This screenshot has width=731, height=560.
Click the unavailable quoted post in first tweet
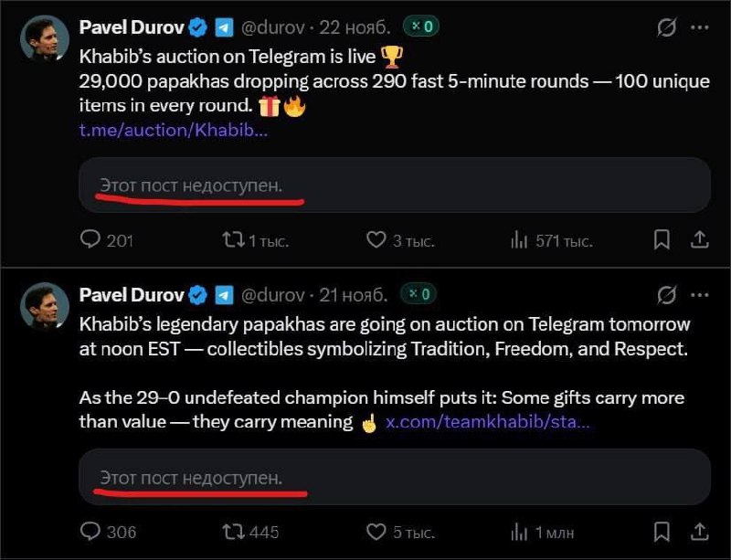pos(393,185)
